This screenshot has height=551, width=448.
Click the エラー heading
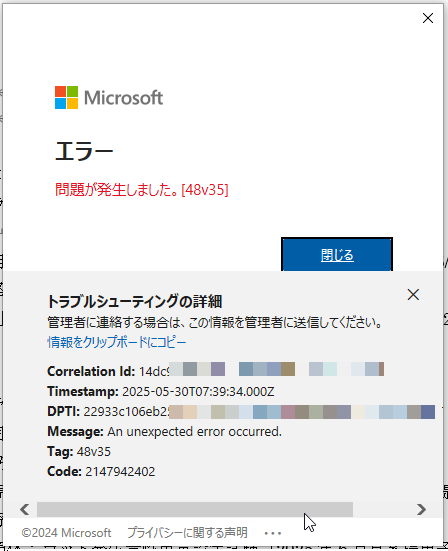[84, 151]
